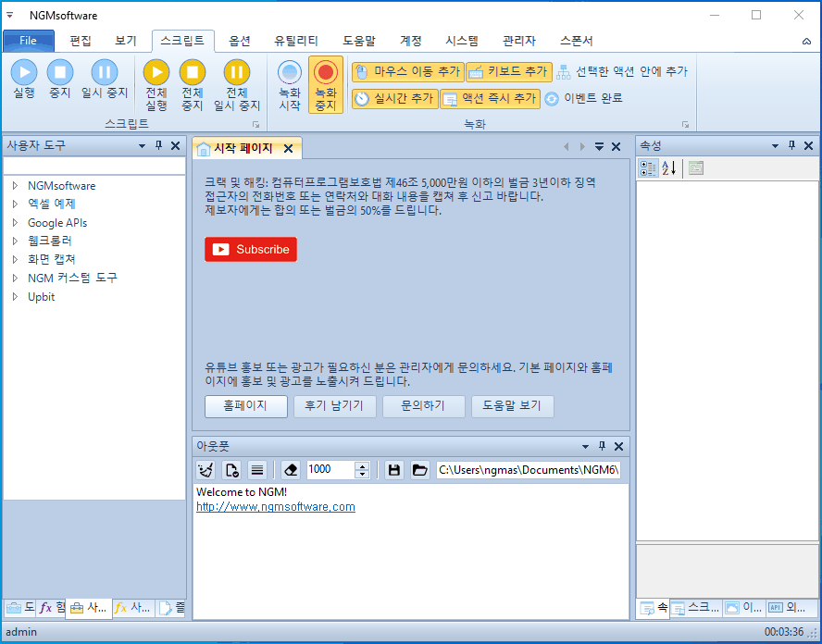Expand the 웹크롤러 tree node
The image size is (822, 644).
[15, 241]
